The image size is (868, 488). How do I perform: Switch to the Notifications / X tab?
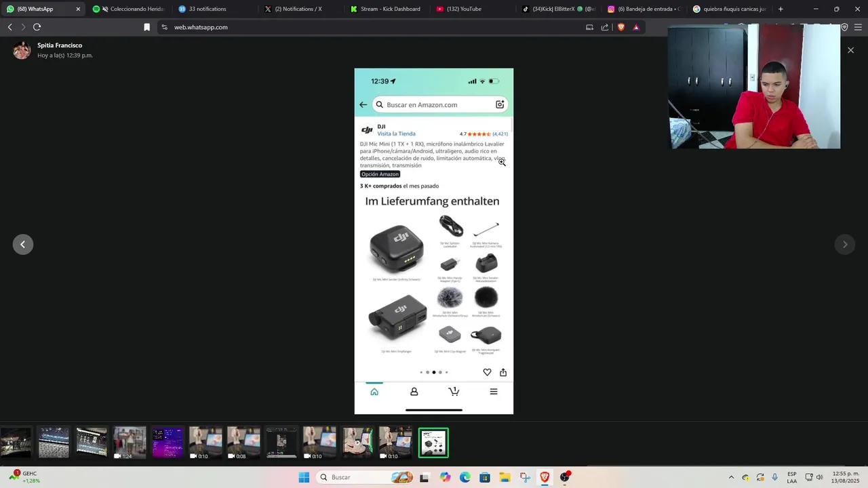pyautogui.click(x=301, y=9)
